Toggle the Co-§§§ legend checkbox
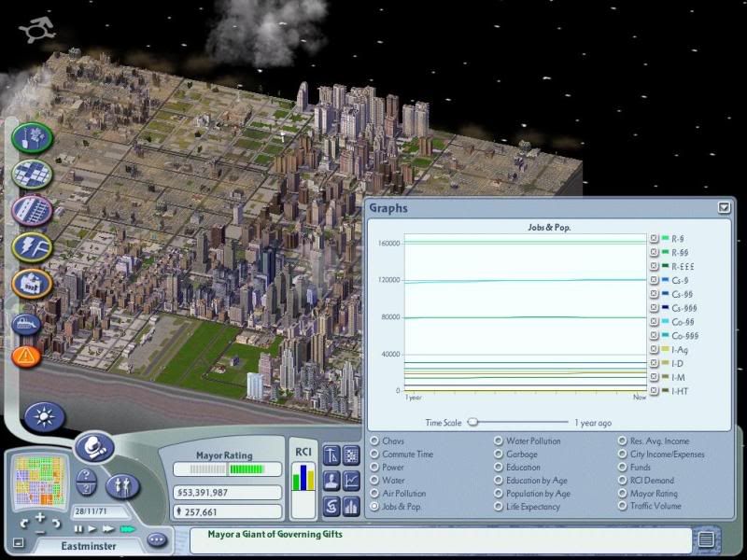747x560 pixels. pyautogui.click(x=654, y=335)
